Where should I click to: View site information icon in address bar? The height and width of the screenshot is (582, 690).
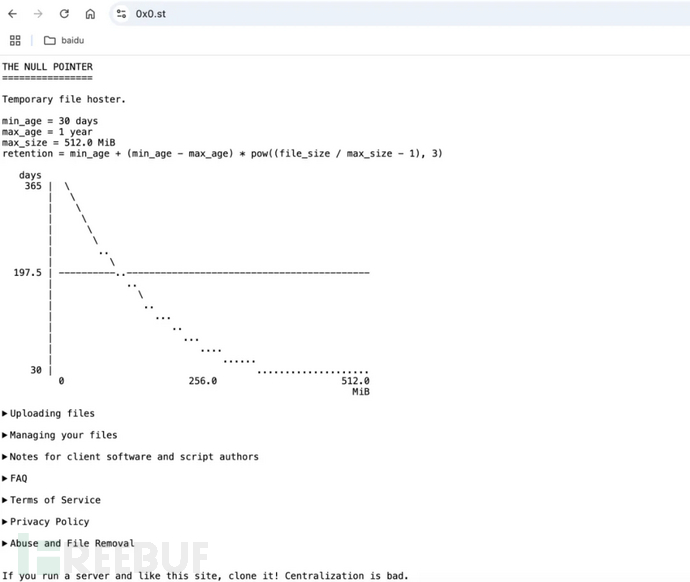(x=121, y=14)
